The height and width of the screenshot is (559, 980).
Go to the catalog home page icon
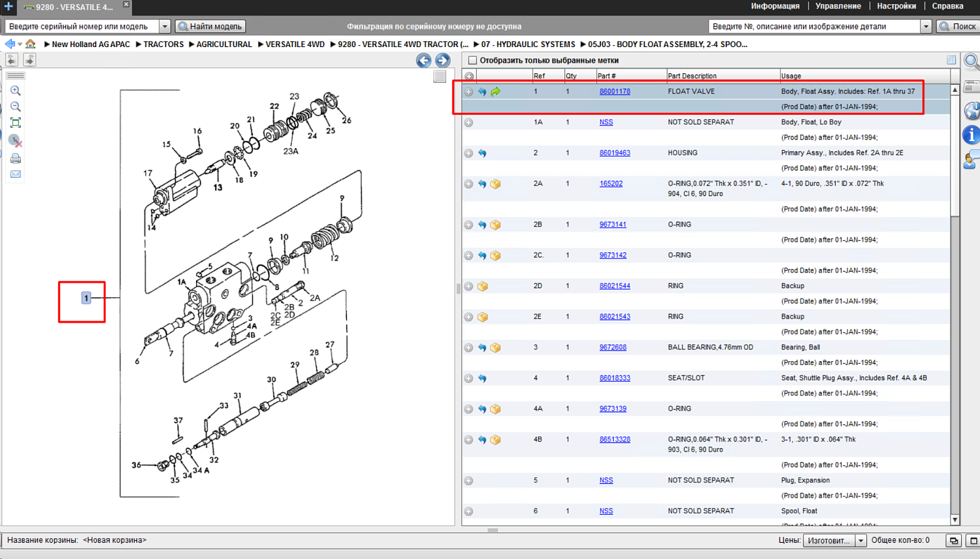click(30, 44)
